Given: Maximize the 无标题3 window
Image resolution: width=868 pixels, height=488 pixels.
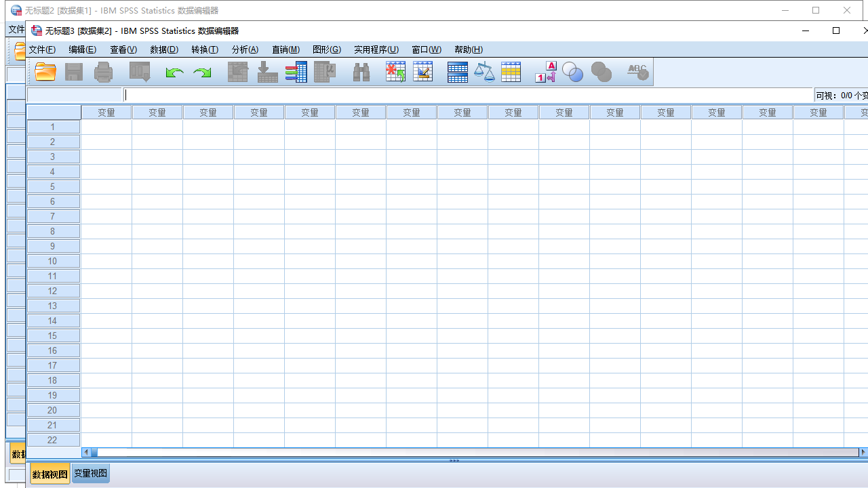Looking at the screenshot, I should (836, 30).
